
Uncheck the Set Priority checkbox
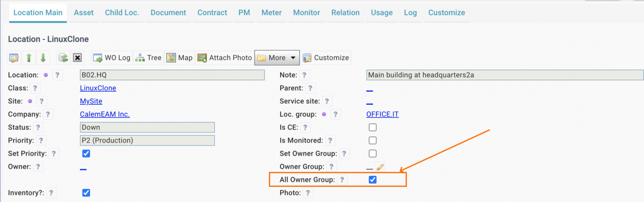(86, 153)
